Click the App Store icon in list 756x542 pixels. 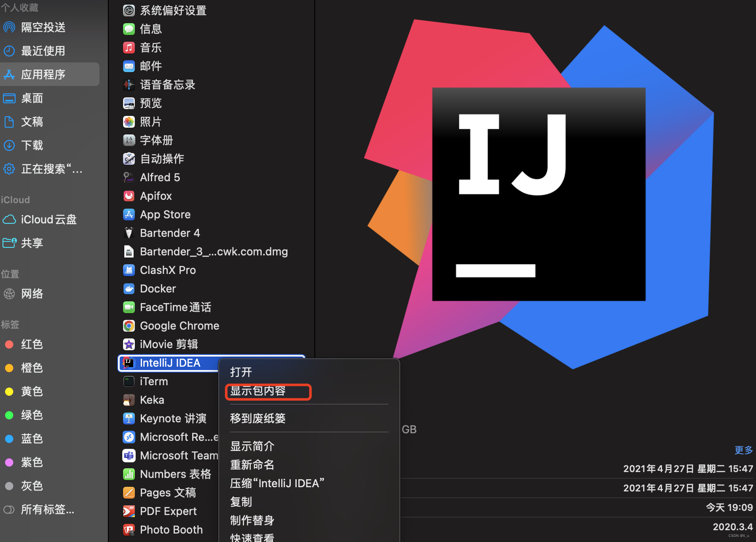click(129, 215)
